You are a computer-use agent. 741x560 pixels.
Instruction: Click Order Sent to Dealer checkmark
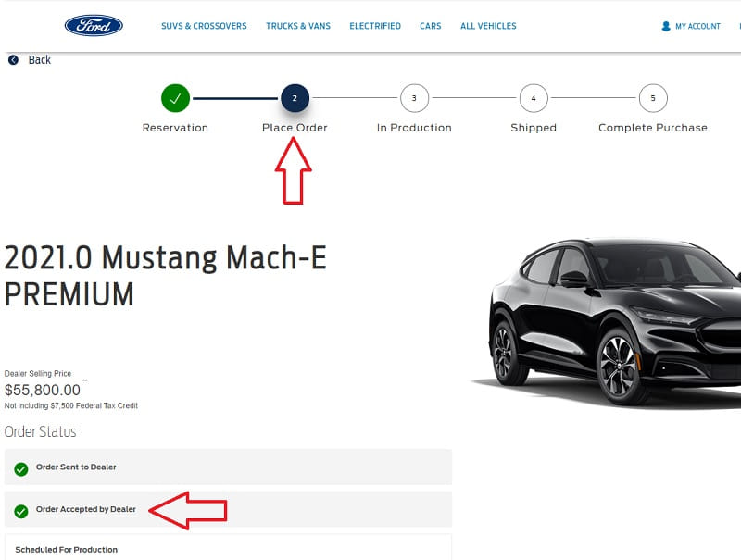(x=20, y=469)
